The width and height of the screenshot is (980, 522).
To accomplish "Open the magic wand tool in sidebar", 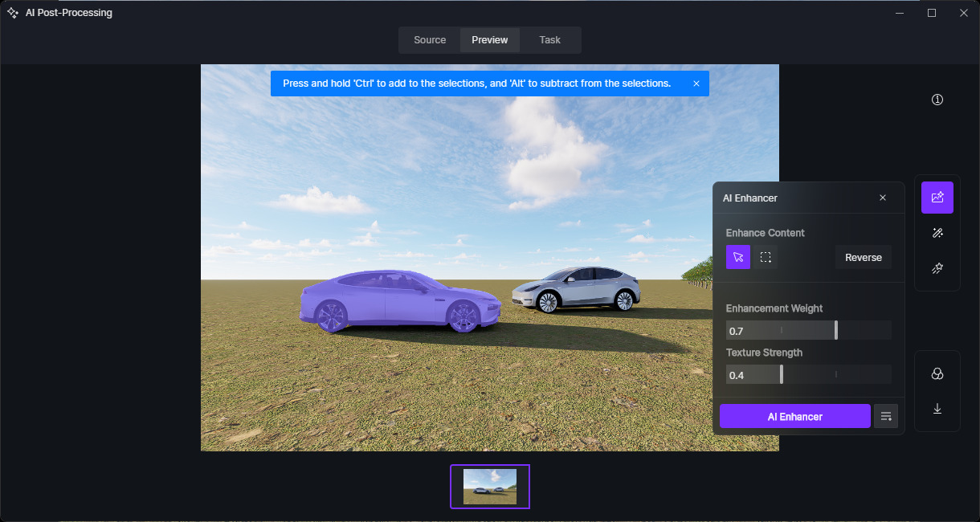I will (937, 233).
